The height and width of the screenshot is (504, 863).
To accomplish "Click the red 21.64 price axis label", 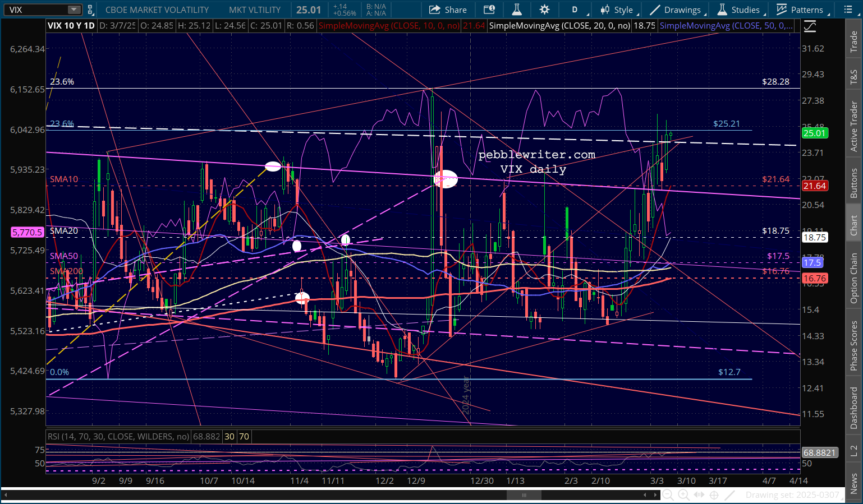I will tap(814, 186).
